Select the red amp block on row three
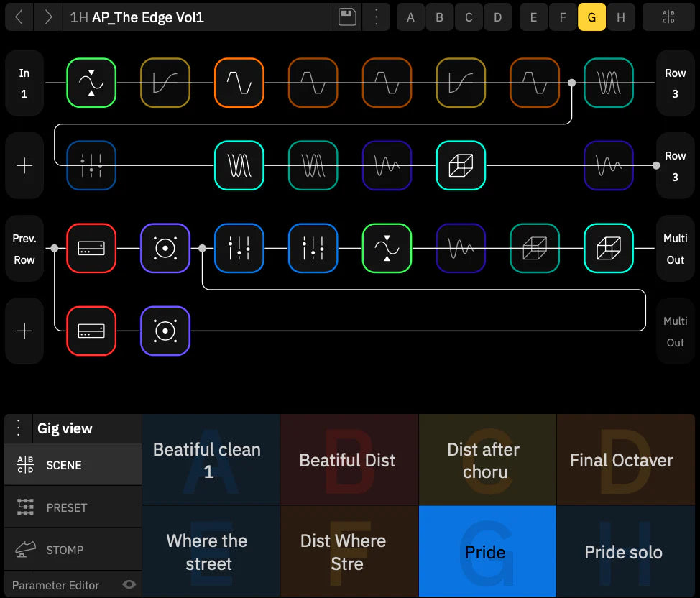Viewport: 700px width, 598px height. point(91,248)
